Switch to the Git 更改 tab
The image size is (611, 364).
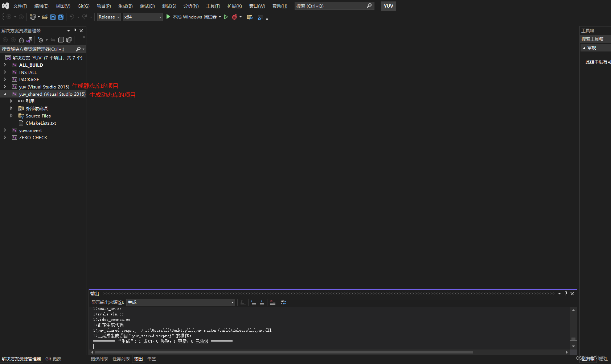(53, 359)
